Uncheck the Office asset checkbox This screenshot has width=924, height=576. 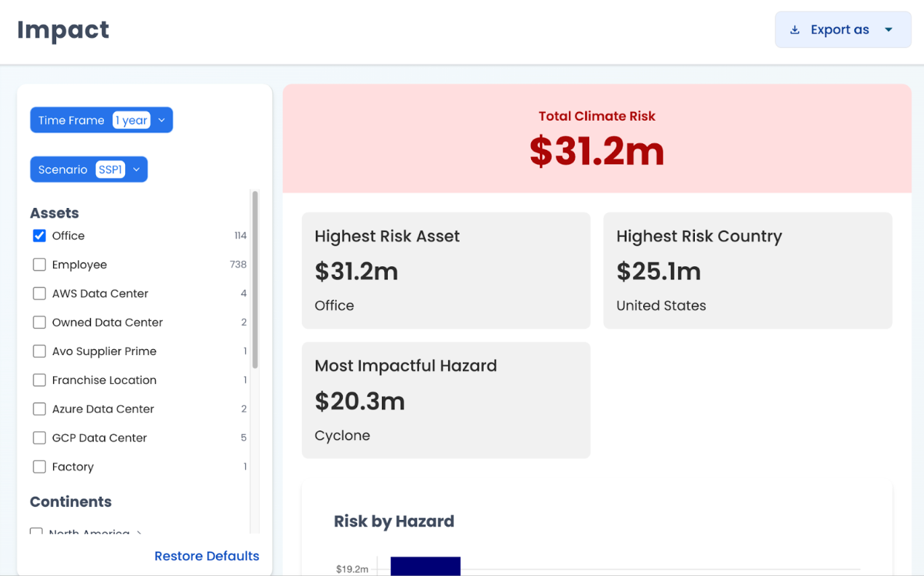pos(39,236)
